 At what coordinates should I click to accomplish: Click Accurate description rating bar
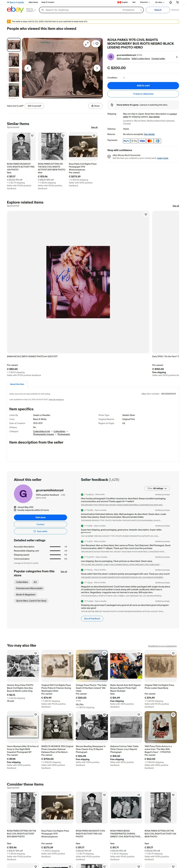55,547
